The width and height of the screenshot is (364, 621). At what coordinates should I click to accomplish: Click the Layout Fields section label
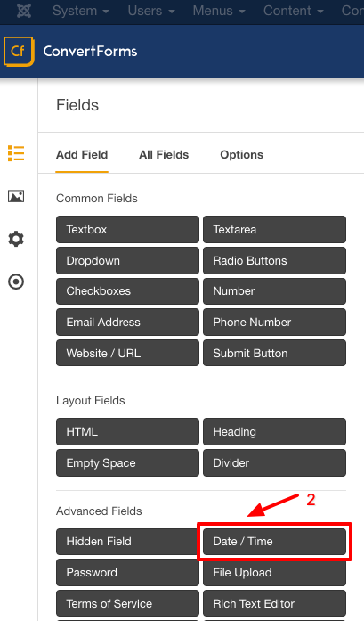[x=91, y=401]
